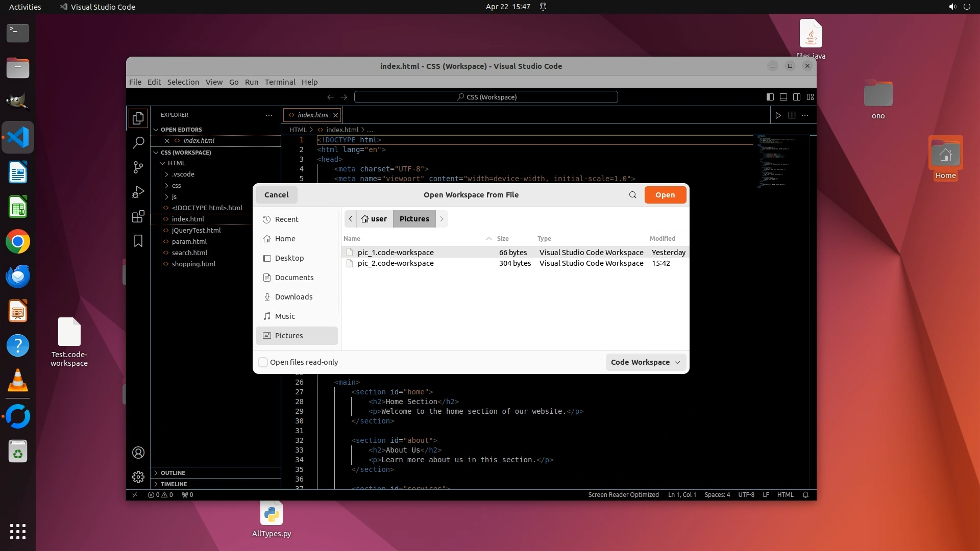
Task: Select pic_2.code-workspace file in list
Action: 395,263
